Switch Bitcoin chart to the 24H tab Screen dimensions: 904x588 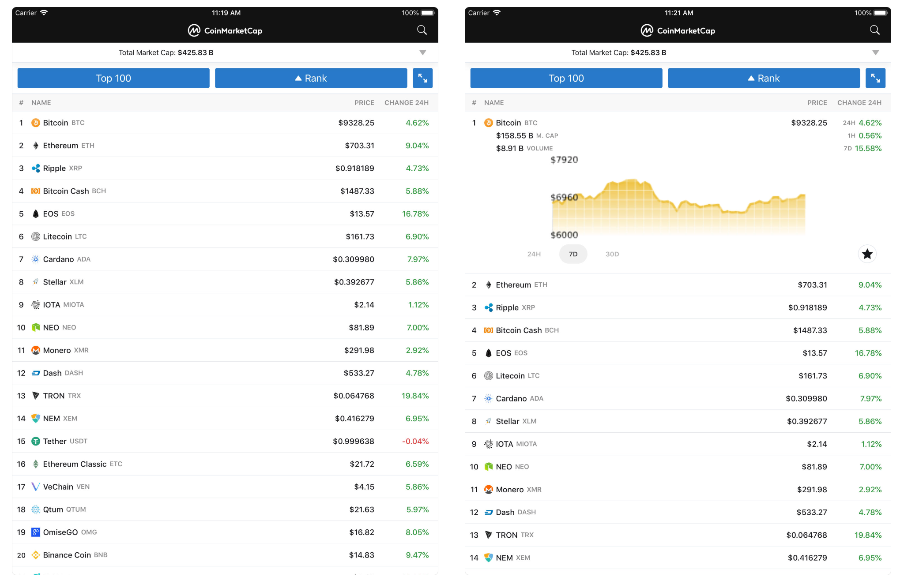[x=534, y=254]
